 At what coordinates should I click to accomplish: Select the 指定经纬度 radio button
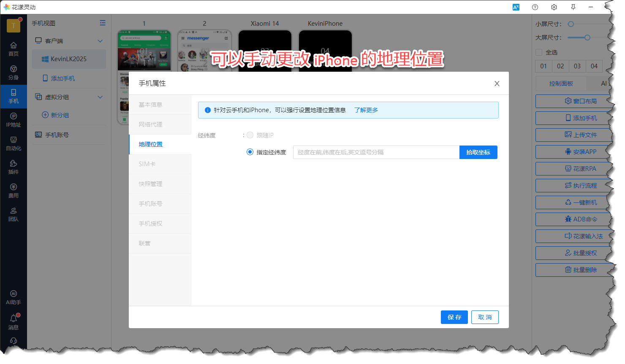coord(250,152)
